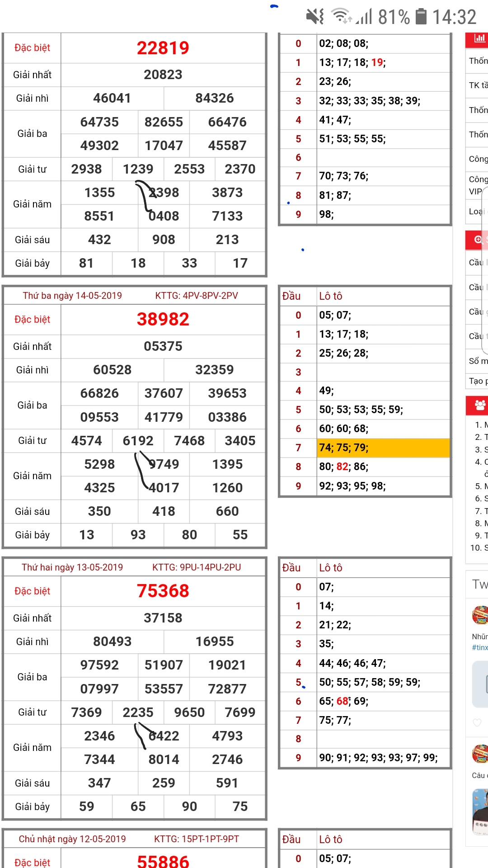This screenshot has width=488, height=868.
Task: Tap the lô tô row '02; 08; 08;'
Action: (383, 43)
